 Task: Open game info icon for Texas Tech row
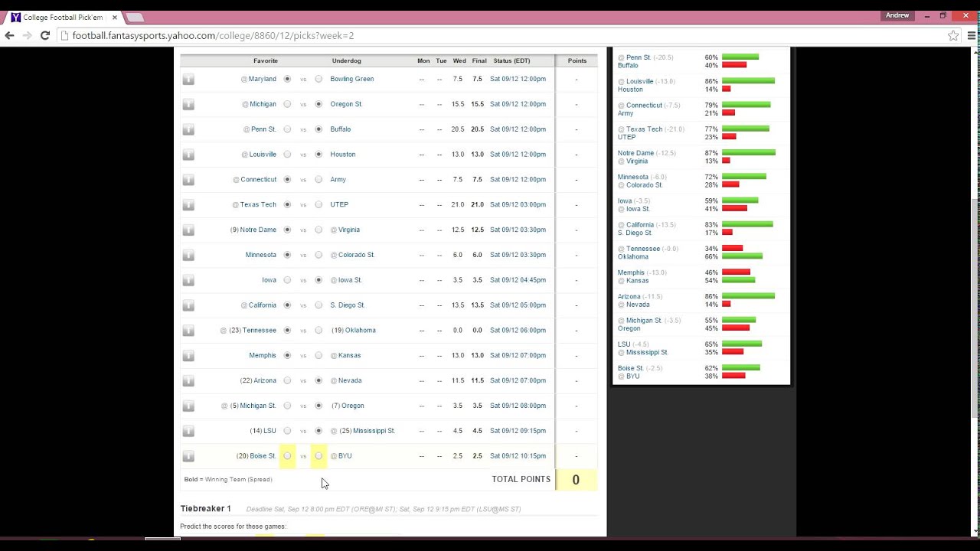pos(188,205)
